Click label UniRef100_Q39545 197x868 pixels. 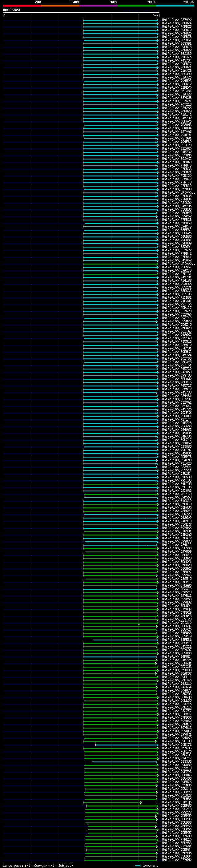[176, 579]
